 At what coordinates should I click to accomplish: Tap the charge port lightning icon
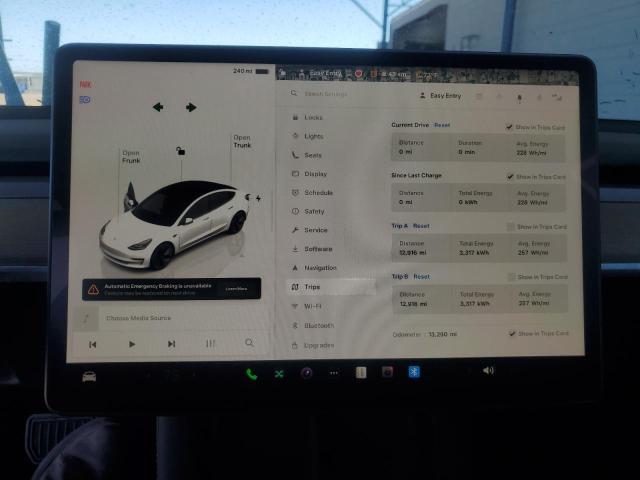258,198
